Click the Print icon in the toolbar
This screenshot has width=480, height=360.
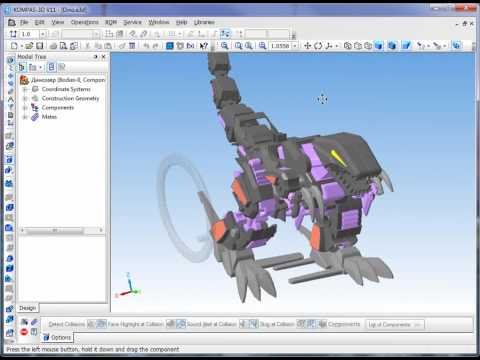[x=53, y=46]
